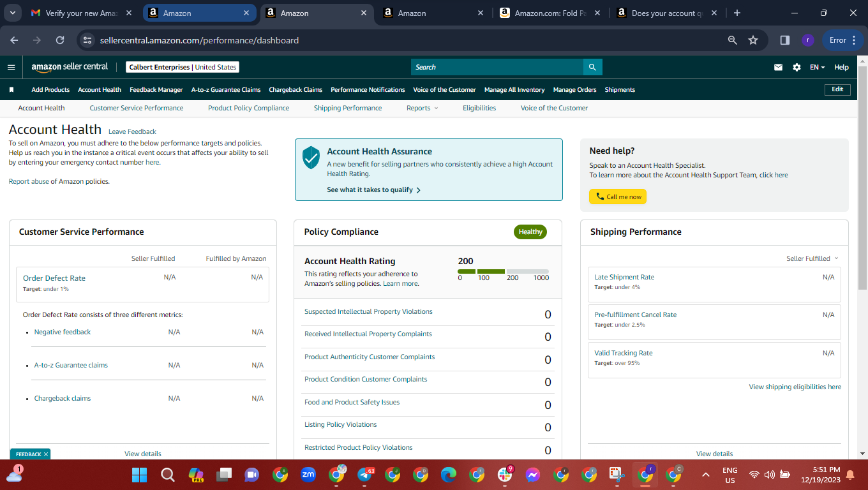Open the messages envelope icon
The width and height of the screenshot is (868, 490).
[x=778, y=67]
